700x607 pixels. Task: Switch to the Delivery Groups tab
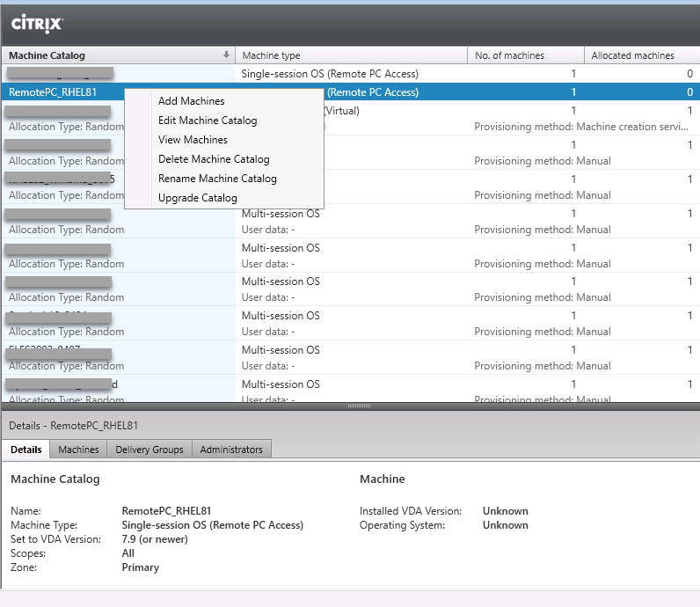[149, 450]
